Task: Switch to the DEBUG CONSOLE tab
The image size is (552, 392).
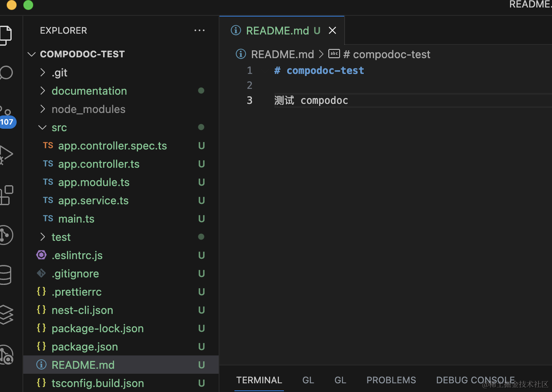Action: pyautogui.click(x=476, y=380)
